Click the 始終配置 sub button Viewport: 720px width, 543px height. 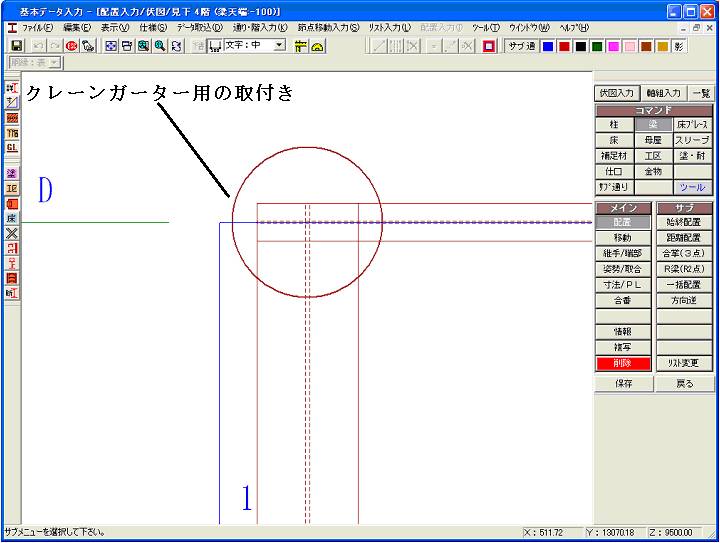tap(684, 222)
